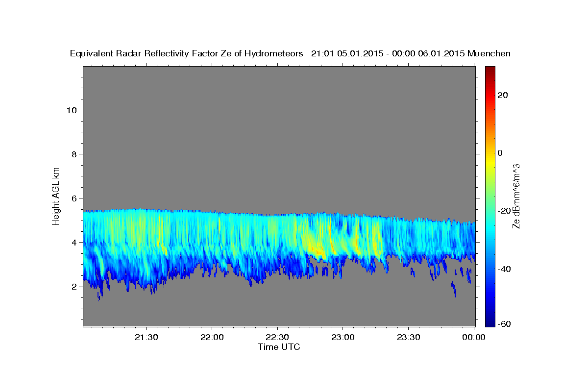The height and width of the screenshot is (392, 588).
Task: Click the 'Time UTC' axis label
Action: pyautogui.click(x=279, y=347)
